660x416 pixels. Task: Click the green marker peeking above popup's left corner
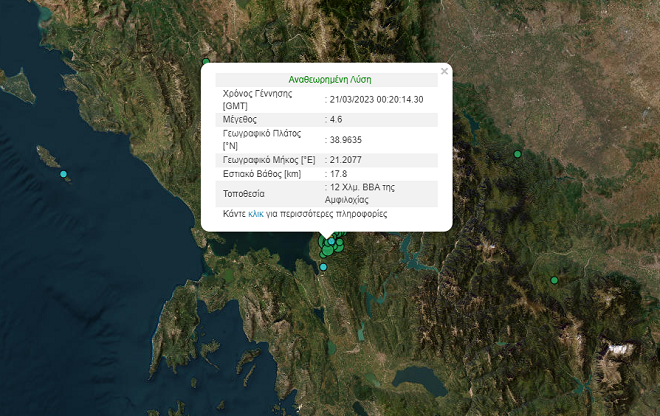[x=206, y=62]
